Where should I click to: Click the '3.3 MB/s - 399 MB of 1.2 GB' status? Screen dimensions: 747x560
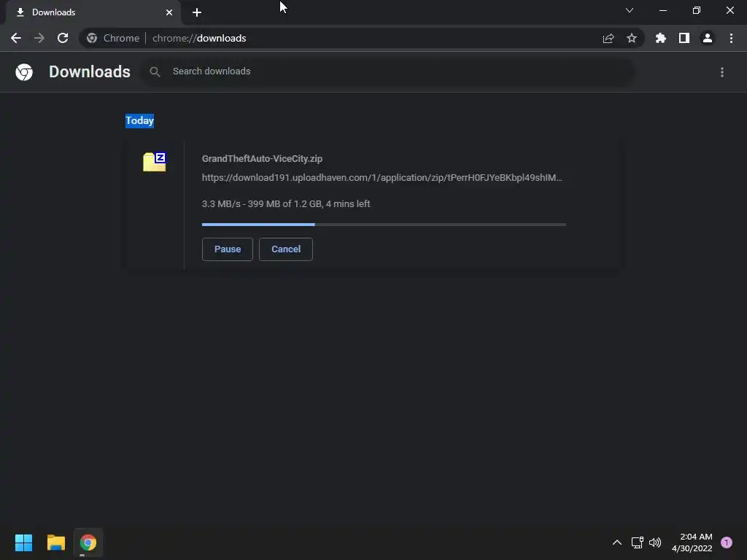(286, 204)
